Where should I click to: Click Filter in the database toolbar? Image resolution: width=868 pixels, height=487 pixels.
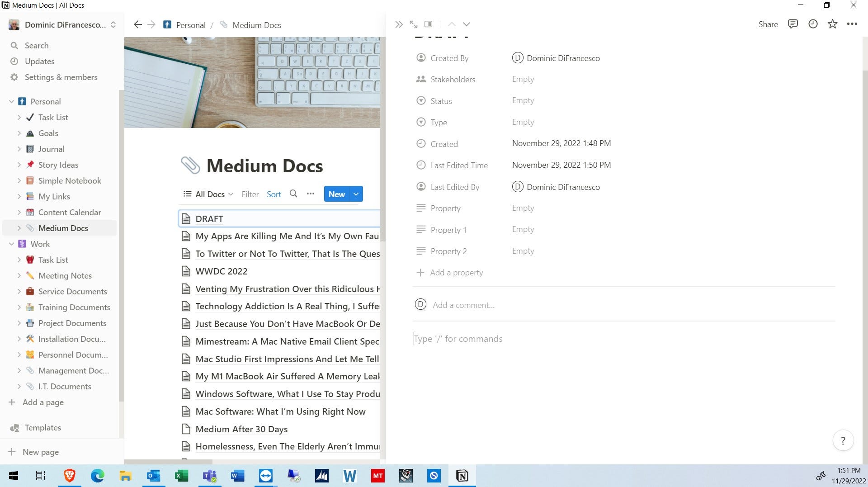(250, 194)
